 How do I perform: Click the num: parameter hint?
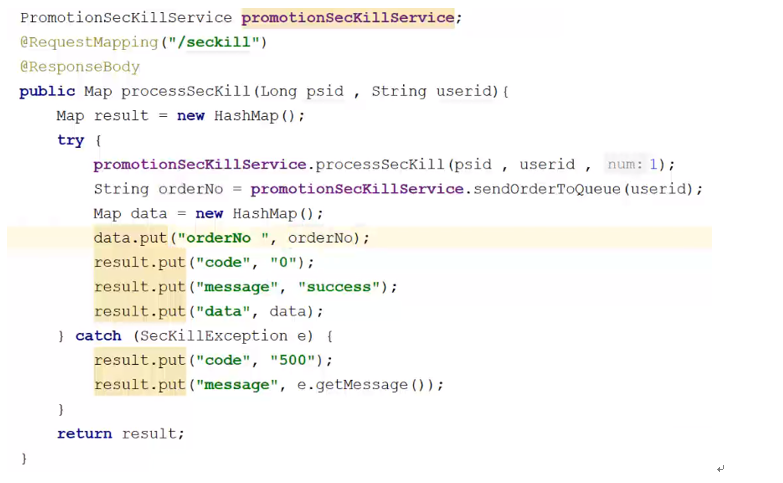pyautogui.click(x=624, y=164)
